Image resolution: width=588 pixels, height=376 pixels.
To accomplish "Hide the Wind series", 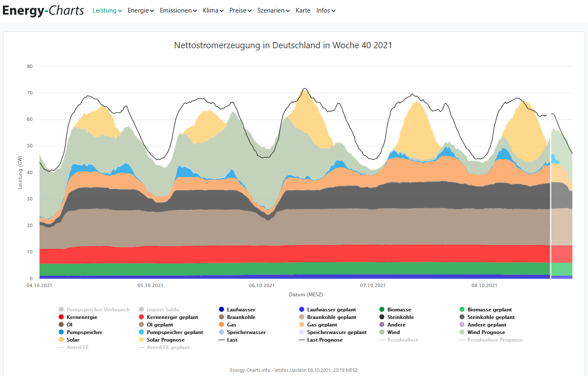I will tap(389, 332).
